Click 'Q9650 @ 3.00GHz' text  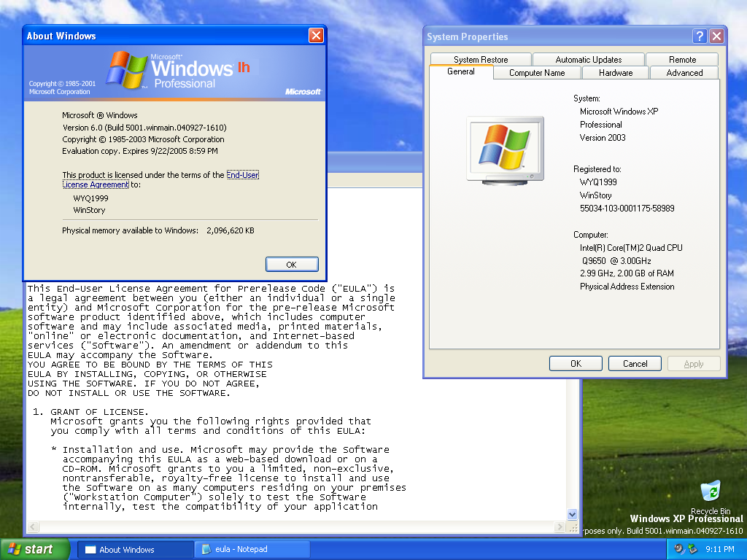coord(616,260)
